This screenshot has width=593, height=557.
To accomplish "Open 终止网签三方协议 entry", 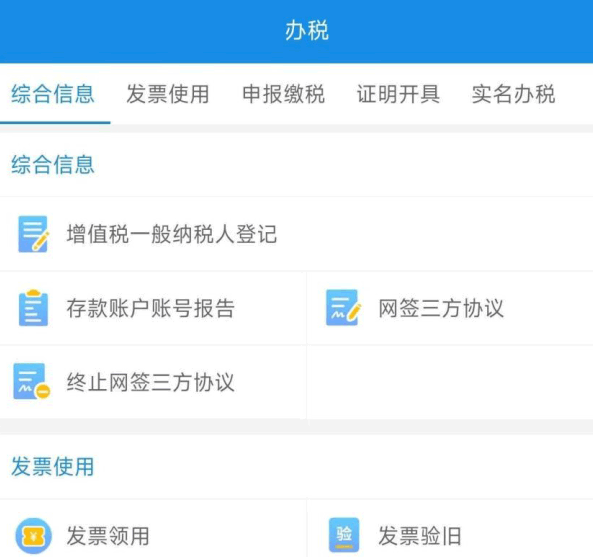I will point(153,382).
